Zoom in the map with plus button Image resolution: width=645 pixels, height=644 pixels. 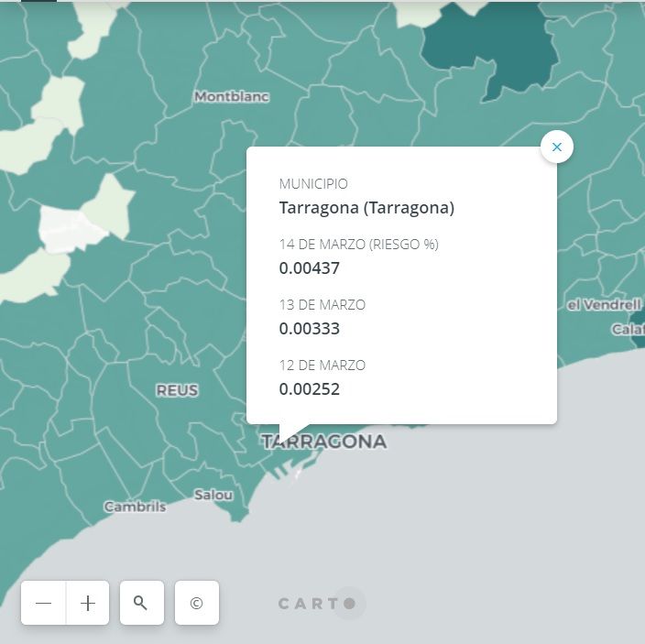click(88, 603)
